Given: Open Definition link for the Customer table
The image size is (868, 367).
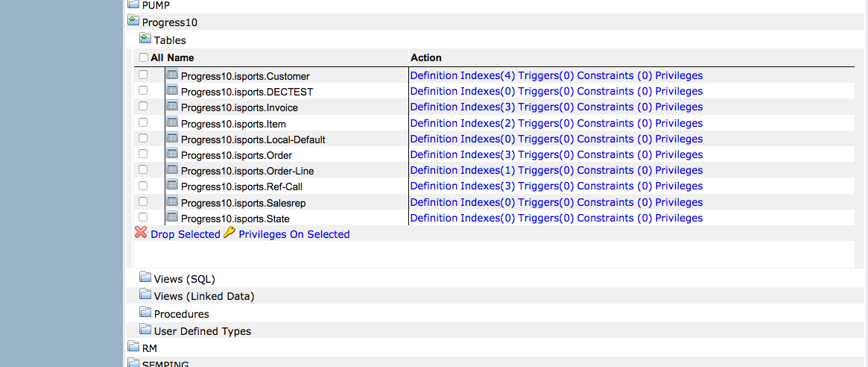Looking at the screenshot, I should click(434, 75).
